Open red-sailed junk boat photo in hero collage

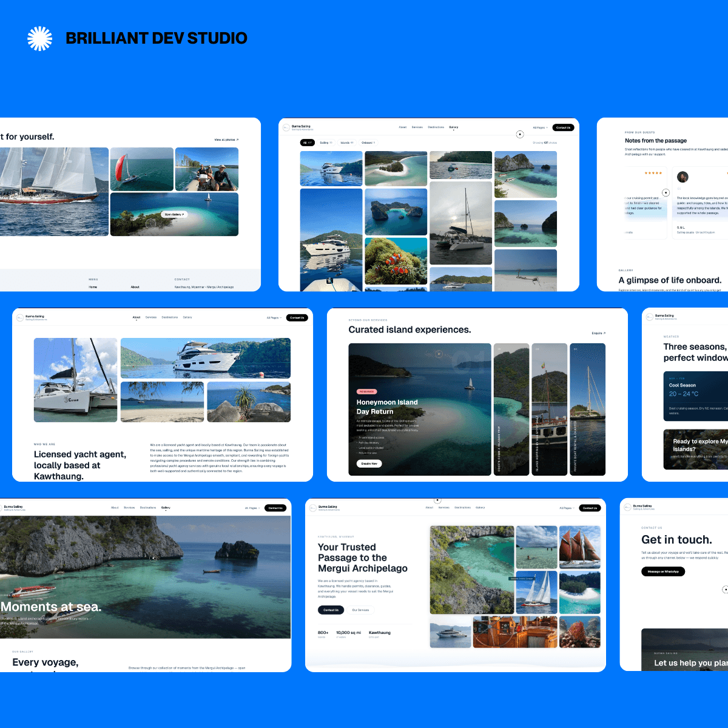point(580,547)
